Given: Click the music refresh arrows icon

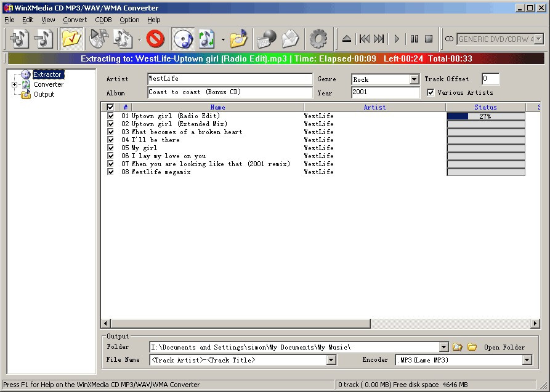Looking at the screenshot, I should pyautogui.click(x=207, y=39).
